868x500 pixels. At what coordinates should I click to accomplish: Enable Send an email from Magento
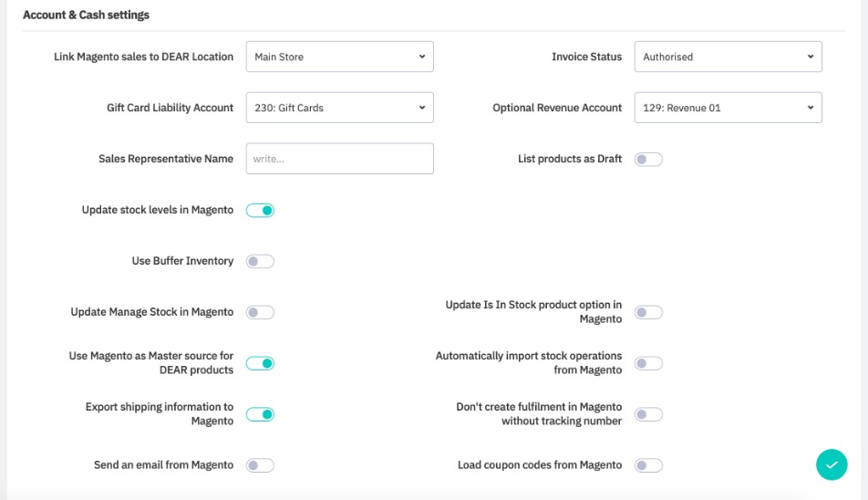[260, 466]
